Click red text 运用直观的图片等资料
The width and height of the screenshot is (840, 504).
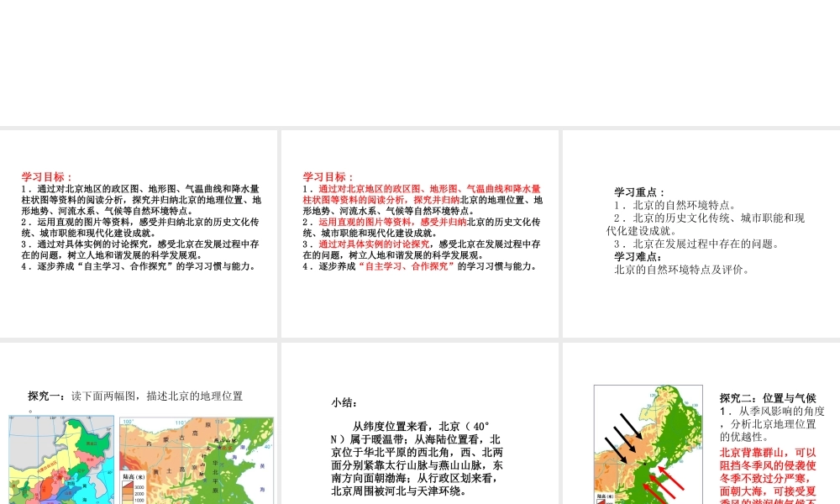pos(365,222)
